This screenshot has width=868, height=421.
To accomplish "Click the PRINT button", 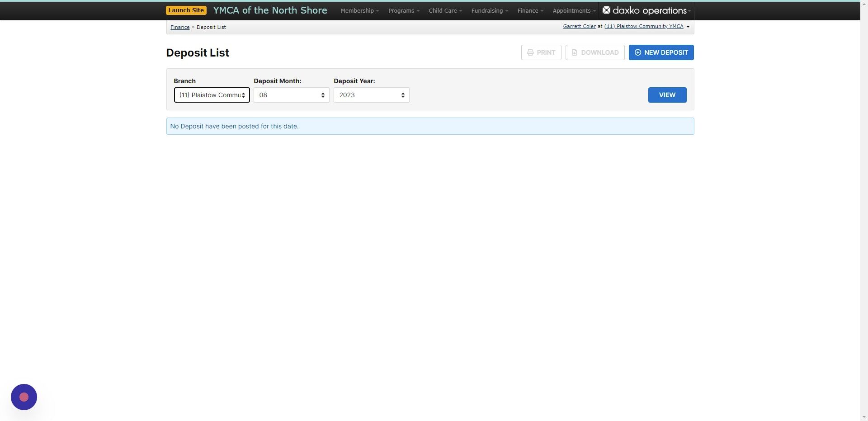I will pyautogui.click(x=541, y=52).
